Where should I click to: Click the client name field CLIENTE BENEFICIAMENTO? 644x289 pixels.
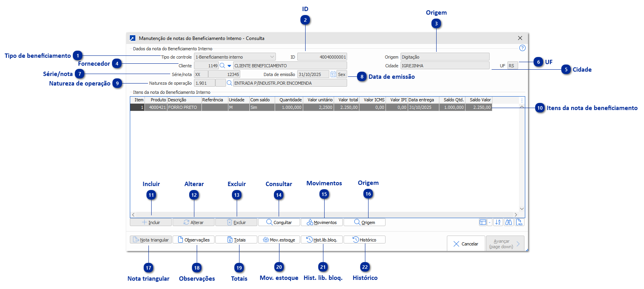pyautogui.click(x=290, y=66)
